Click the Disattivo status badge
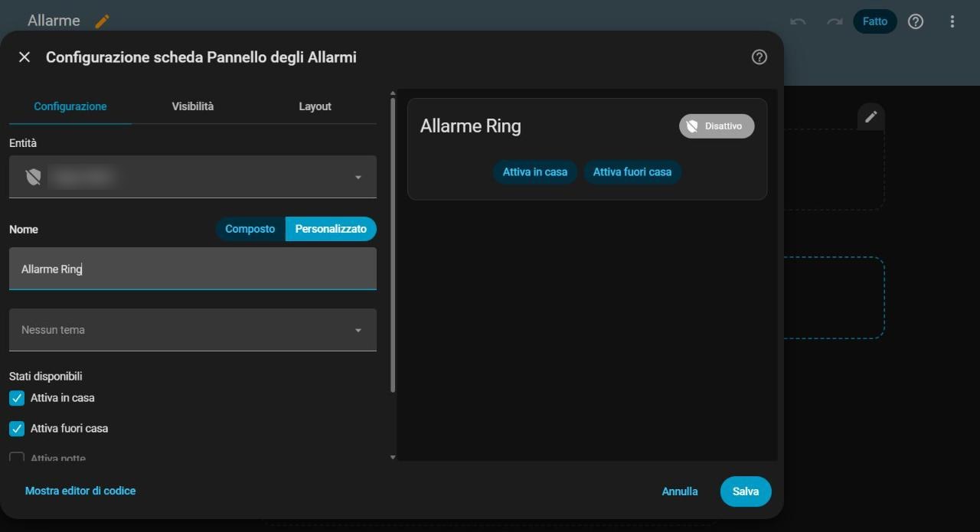This screenshot has width=980, height=532. click(x=717, y=126)
